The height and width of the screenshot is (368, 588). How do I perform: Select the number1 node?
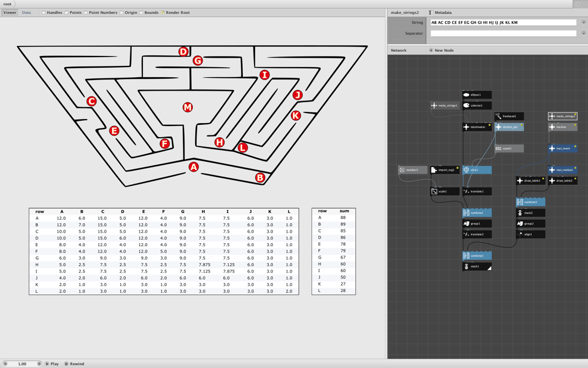click(x=413, y=170)
